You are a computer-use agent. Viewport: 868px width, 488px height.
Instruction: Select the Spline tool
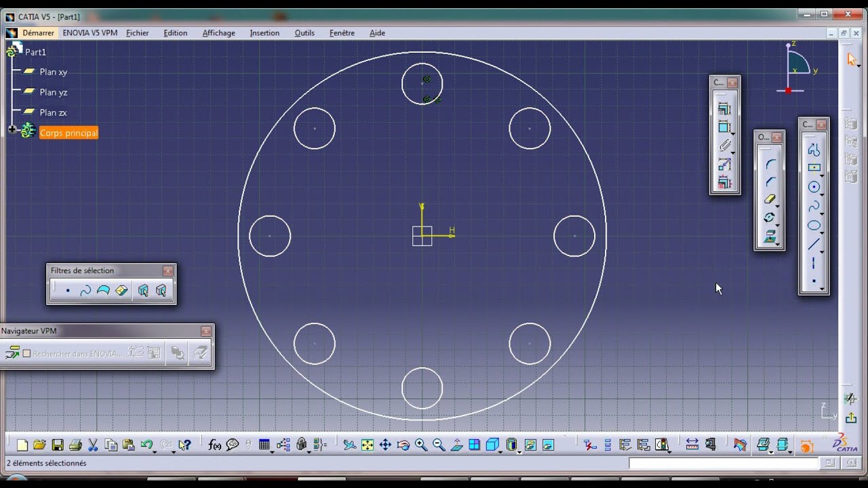tap(814, 206)
